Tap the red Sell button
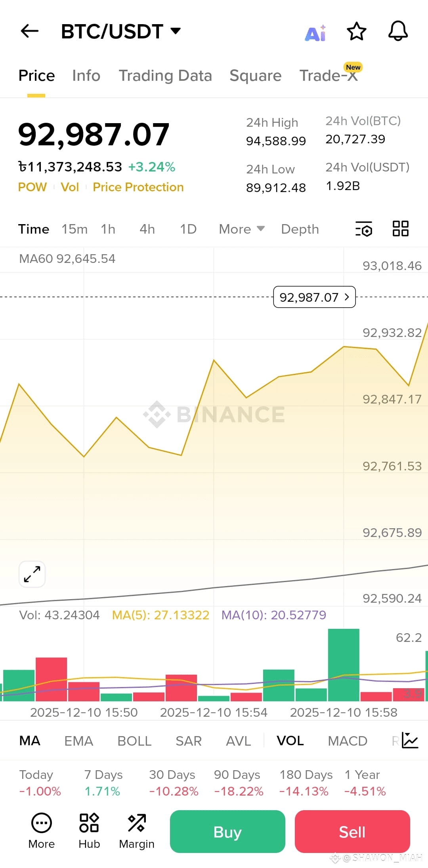Screen dimensions: 428x868 [x=352, y=832]
